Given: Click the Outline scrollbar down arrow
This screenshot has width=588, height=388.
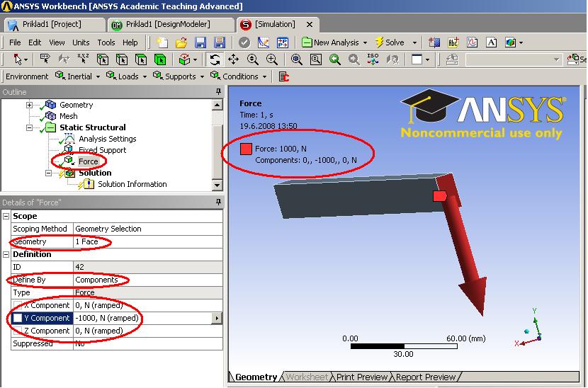Looking at the screenshot, I should tap(217, 185).
